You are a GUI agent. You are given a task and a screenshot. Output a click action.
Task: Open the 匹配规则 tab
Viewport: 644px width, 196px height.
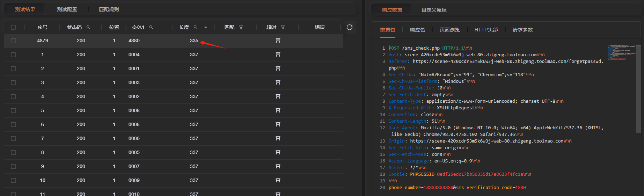(109, 9)
